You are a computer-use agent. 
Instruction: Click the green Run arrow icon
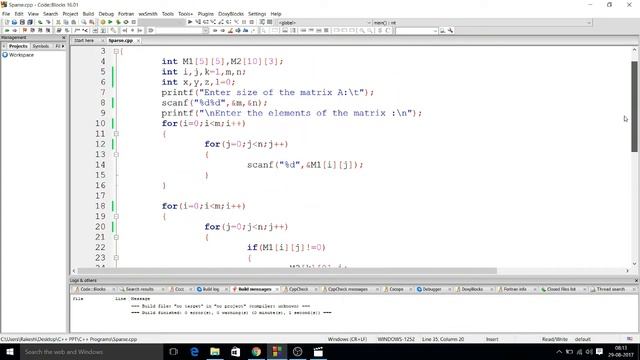(x=110, y=22)
